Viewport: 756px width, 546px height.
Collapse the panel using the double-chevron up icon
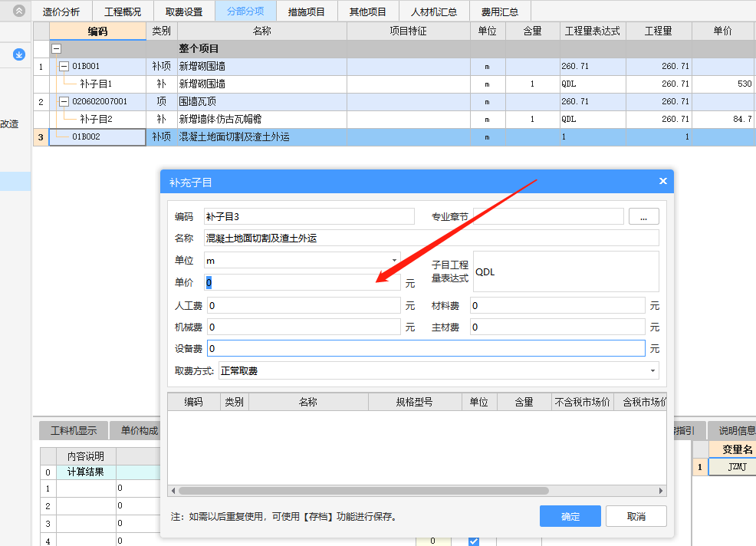pos(19,11)
